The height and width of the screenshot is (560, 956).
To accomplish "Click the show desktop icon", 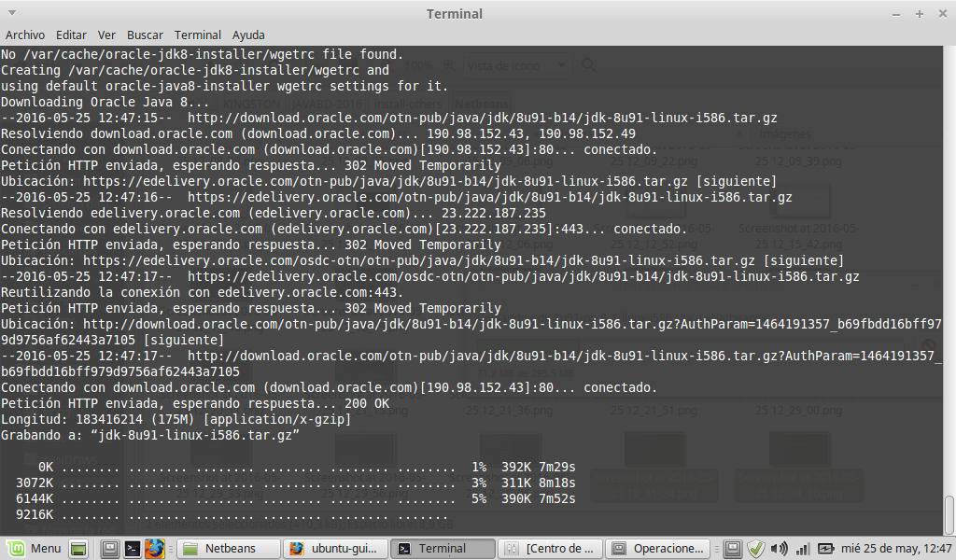I will point(78,549).
